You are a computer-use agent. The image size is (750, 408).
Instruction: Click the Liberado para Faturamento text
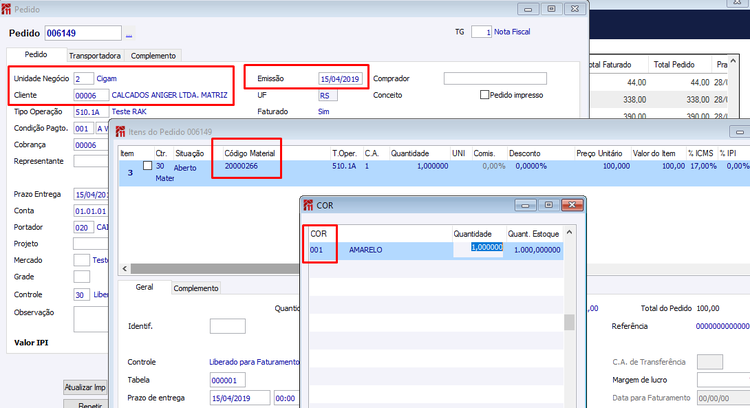pyautogui.click(x=254, y=362)
